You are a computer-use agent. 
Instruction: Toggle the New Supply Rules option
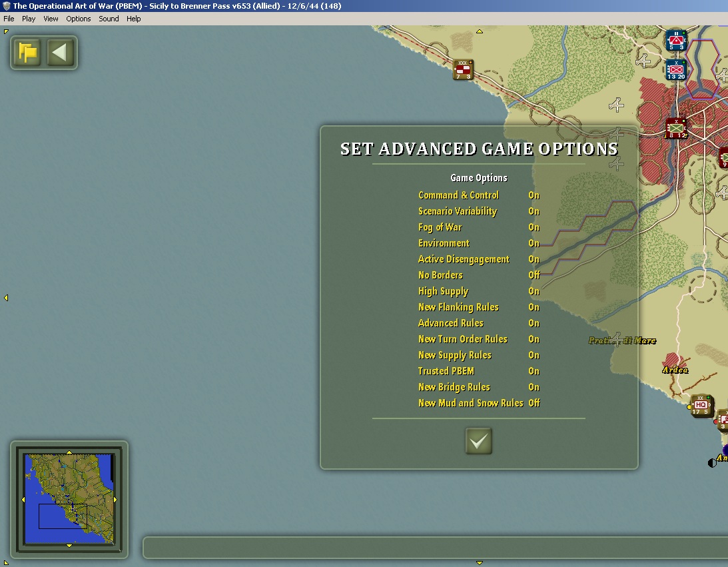479,355
